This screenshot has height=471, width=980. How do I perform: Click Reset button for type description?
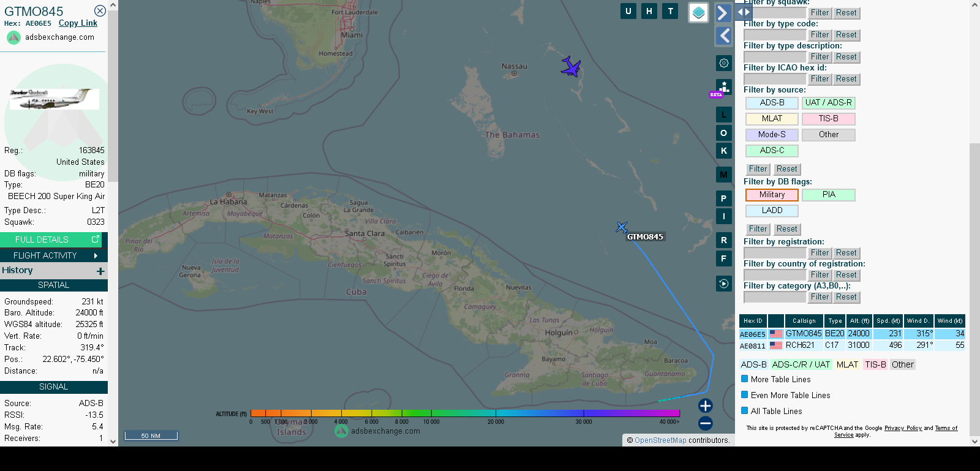pos(846,57)
